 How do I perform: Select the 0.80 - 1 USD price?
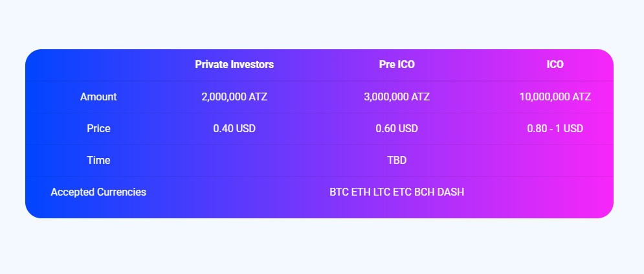[x=555, y=128]
